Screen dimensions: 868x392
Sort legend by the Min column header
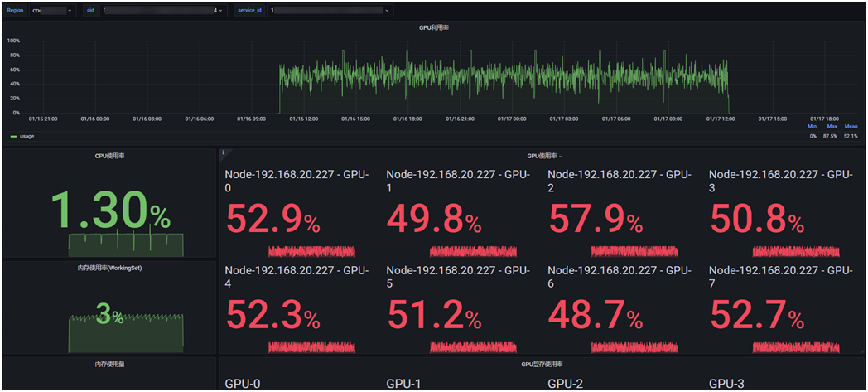[812, 127]
